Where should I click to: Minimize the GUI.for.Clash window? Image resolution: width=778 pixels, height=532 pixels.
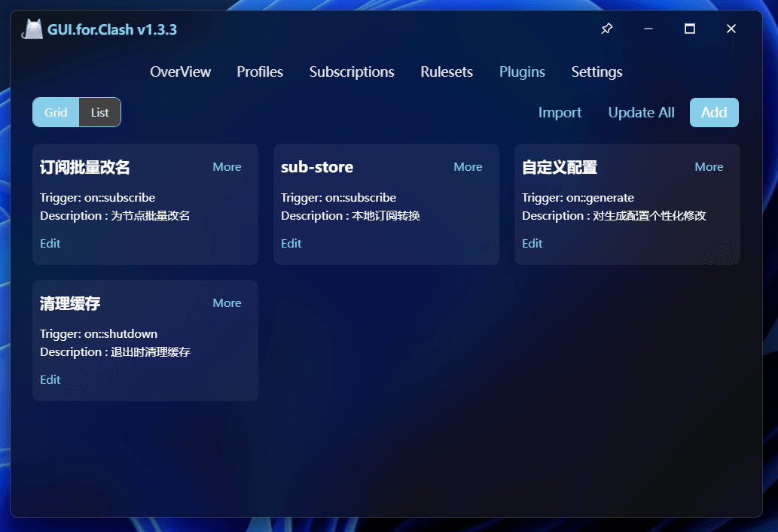648,29
